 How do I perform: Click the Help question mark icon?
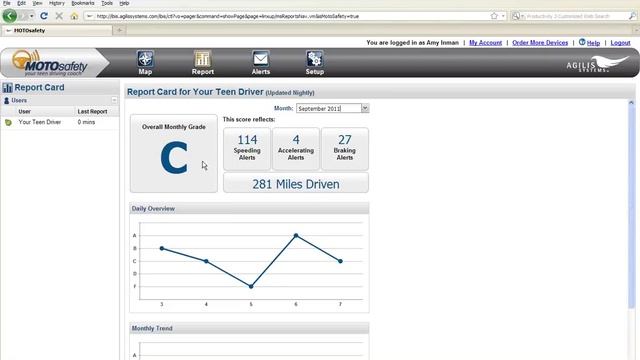point(582,42)
